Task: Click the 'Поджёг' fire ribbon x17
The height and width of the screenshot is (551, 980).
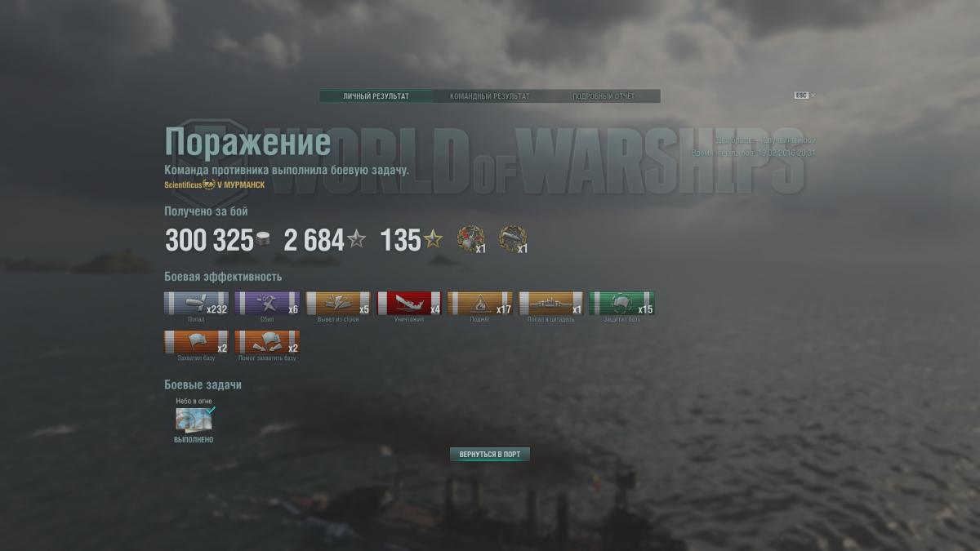Action: point(480,304)
